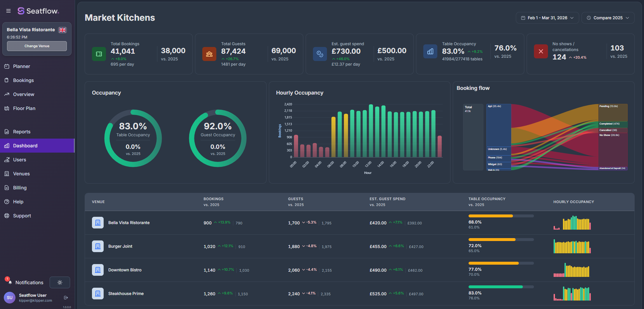644x309 pixels.
Task: Click the Table Occupancy chart icon
Action: [430, 51]
